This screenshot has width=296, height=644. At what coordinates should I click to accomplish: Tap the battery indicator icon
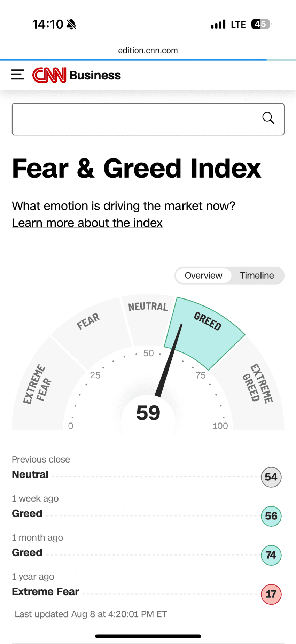(x=261, y=24)
